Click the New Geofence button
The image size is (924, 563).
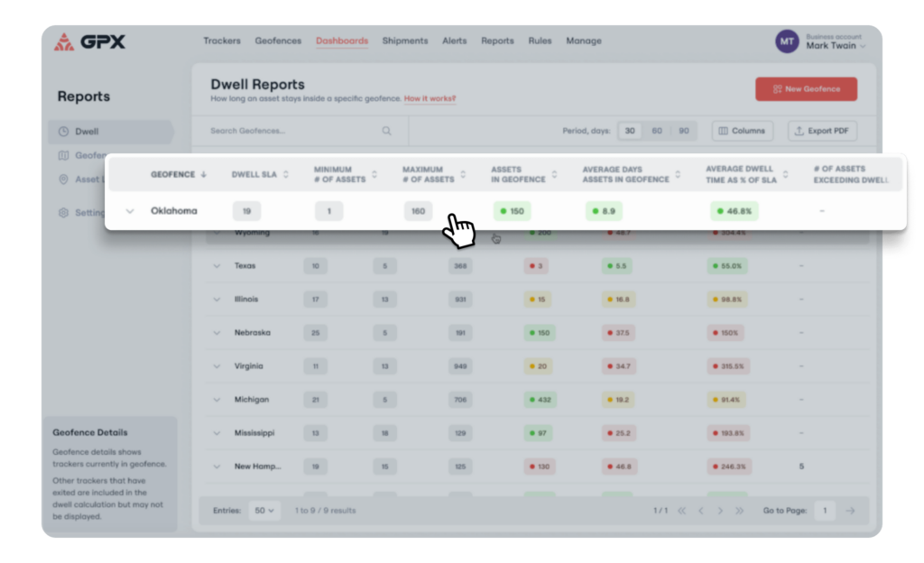click(806, 89)
